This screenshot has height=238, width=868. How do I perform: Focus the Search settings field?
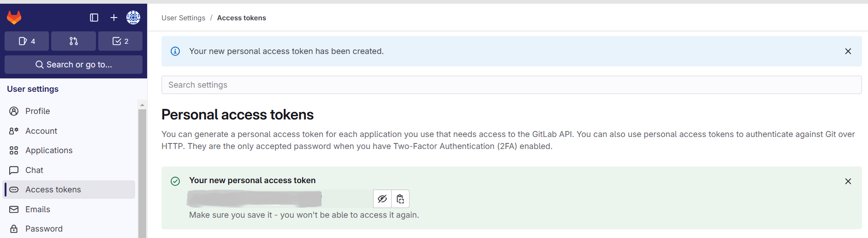(511, 85)
